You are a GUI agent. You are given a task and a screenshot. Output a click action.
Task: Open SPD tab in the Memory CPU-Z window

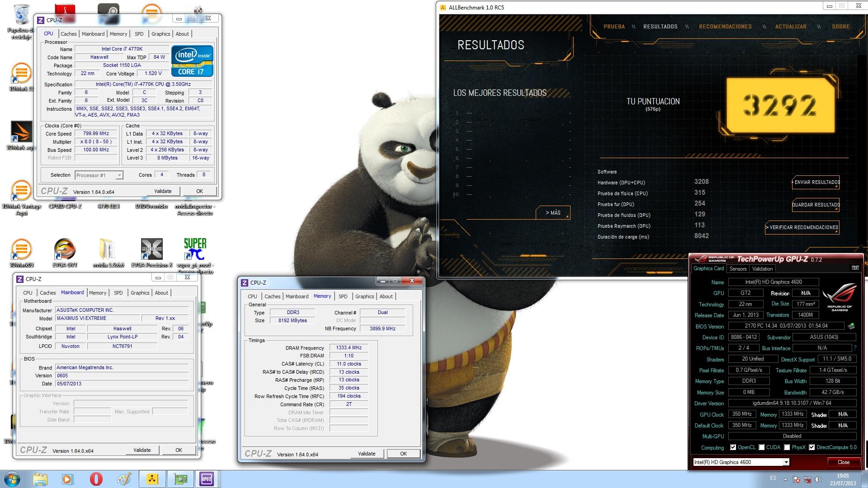pyautogui.click(x=343, y=296)
